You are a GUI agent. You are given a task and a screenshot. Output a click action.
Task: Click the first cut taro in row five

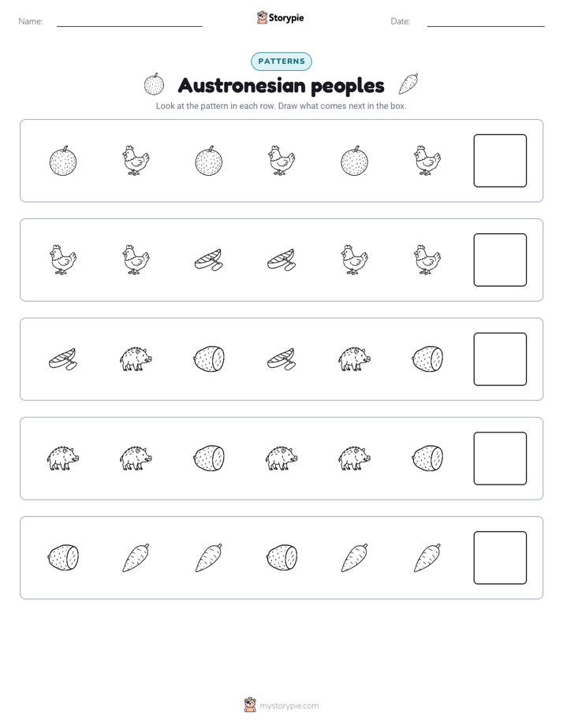pyautogui.click(x=63, y=557)
